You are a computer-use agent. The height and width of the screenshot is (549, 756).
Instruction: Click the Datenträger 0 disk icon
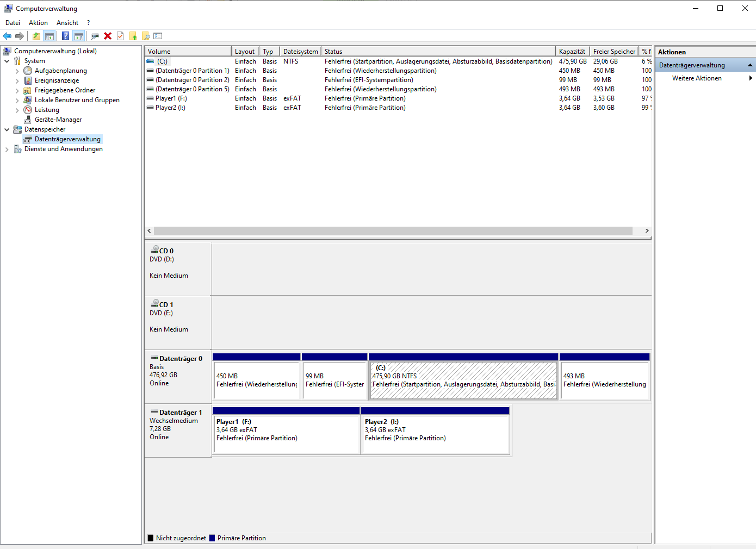pyautogui.click(x=154, y=358)
